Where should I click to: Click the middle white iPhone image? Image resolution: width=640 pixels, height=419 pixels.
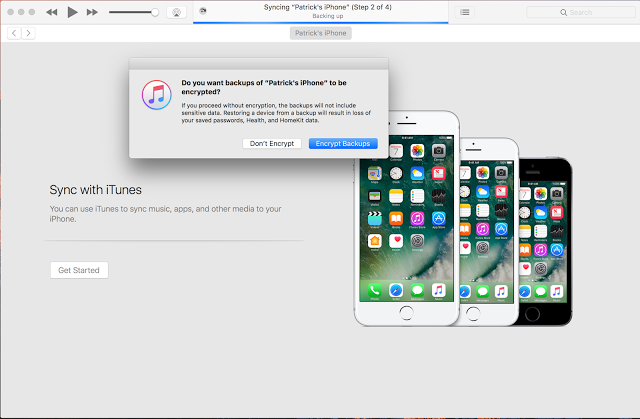(488, 232)
